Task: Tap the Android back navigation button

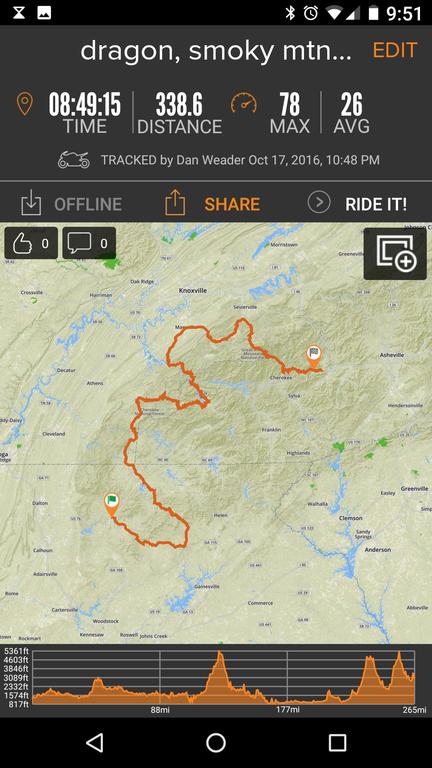Action: pos(94,743)
